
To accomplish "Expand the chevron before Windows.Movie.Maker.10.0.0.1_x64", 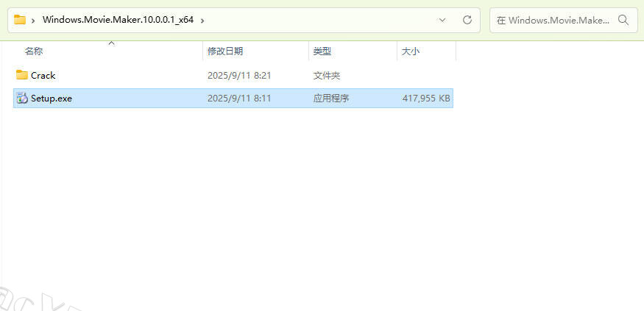I will coord(33,20).
